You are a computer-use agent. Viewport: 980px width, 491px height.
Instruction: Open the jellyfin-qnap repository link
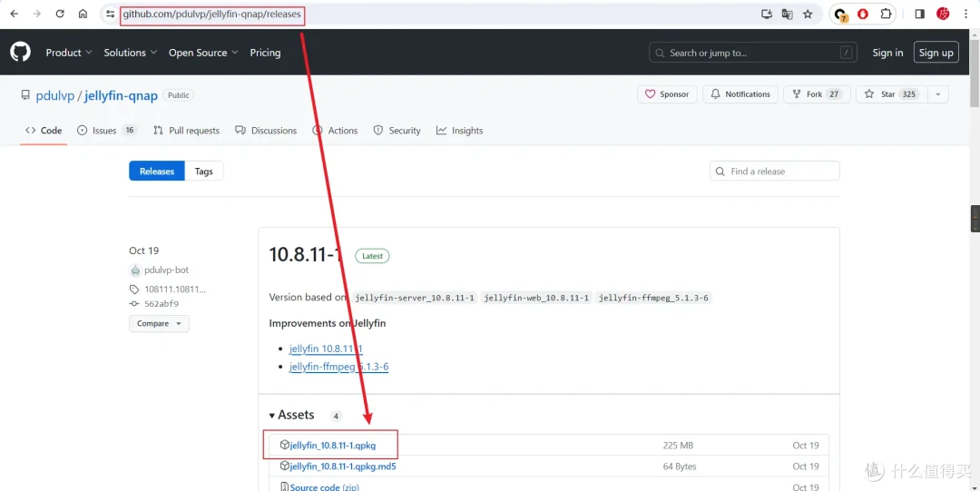(121, 95)
